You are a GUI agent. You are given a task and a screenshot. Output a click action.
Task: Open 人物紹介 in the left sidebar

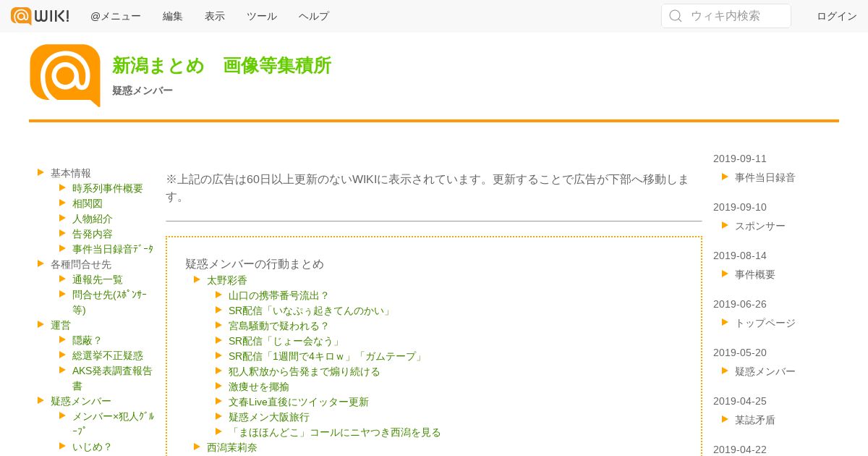(93, 219)
